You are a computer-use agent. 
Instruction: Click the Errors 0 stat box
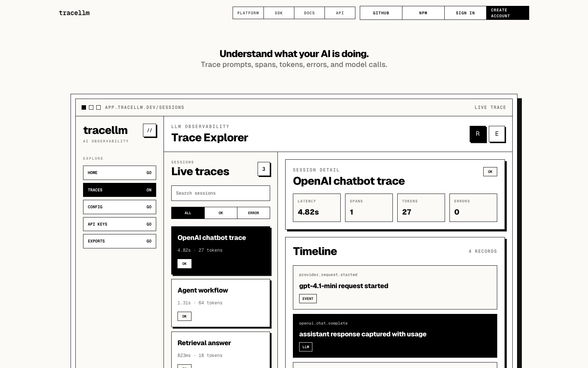[x=473, y=208]
